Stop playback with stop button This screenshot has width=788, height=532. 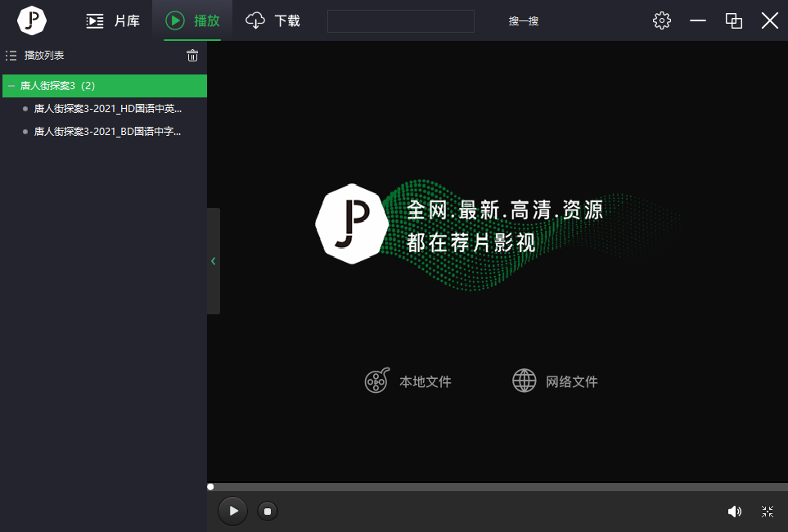coord(268,512)
